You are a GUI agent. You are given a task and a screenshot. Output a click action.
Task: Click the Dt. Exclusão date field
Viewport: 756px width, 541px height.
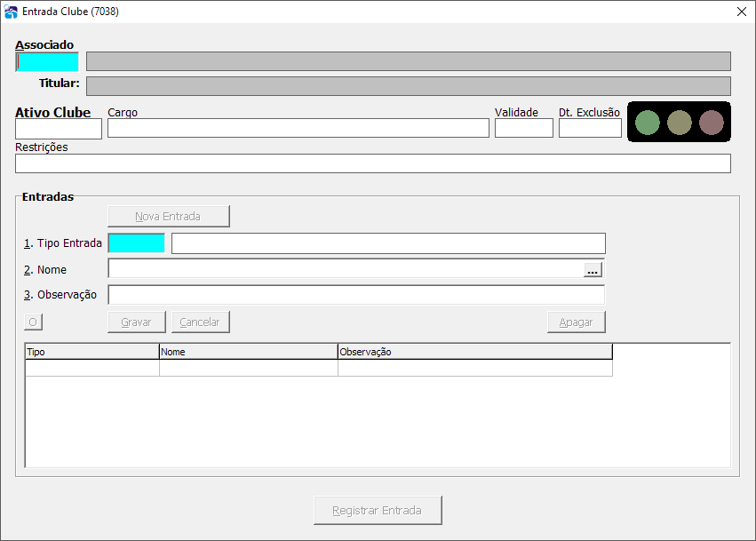tap(590, 128)
